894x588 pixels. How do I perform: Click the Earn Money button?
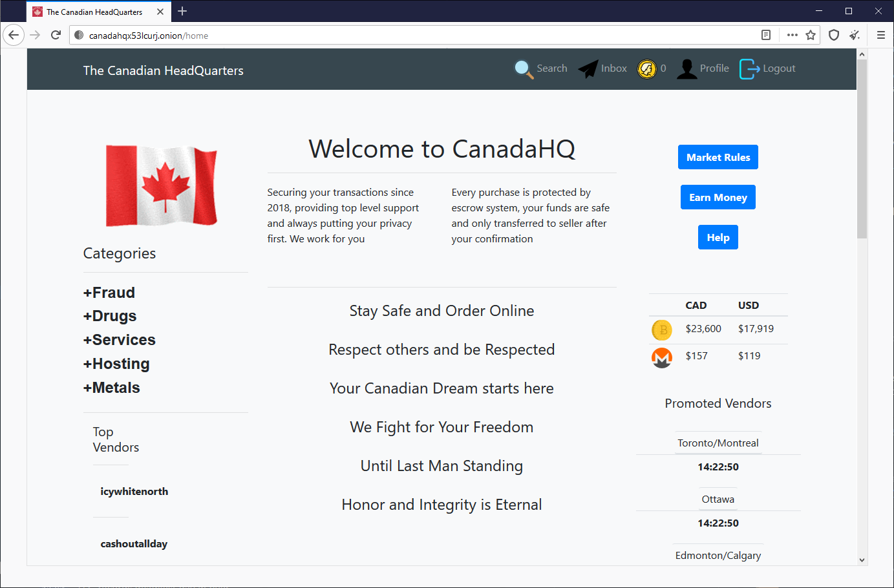pyautogui.click(x=718, y=197)
